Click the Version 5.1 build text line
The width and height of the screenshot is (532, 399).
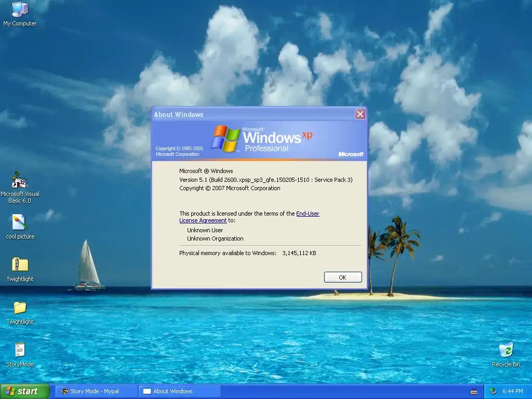point(265,180)
